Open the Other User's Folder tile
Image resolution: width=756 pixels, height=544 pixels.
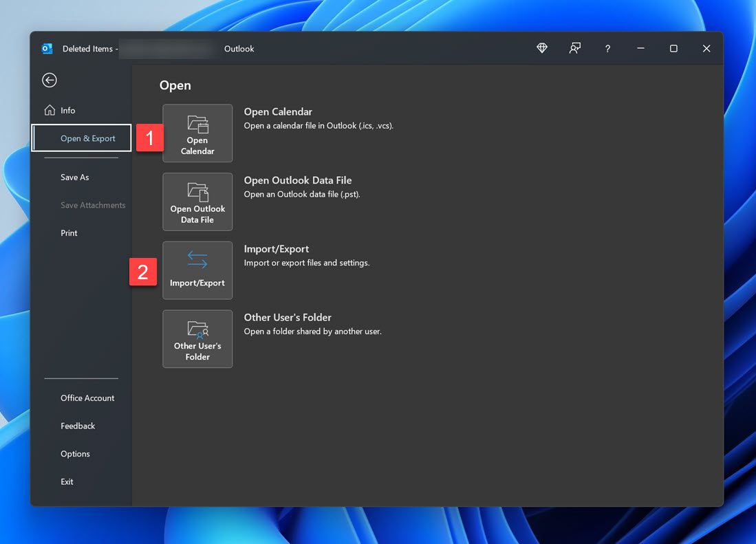tap(197, 339)
